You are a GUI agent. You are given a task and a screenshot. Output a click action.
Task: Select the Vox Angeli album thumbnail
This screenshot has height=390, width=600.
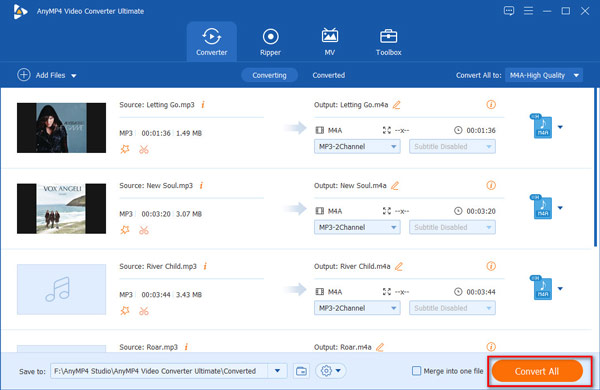(61, 209)
